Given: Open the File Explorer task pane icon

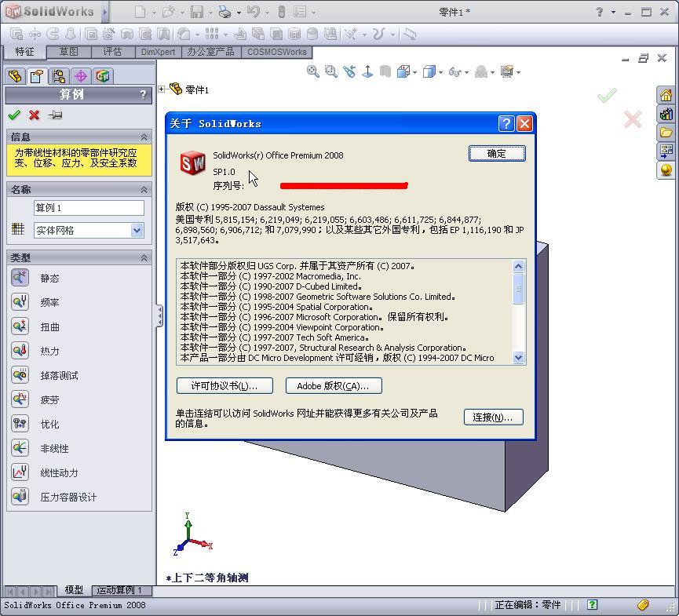Looking at the screenshot, I should coord(666,133).
